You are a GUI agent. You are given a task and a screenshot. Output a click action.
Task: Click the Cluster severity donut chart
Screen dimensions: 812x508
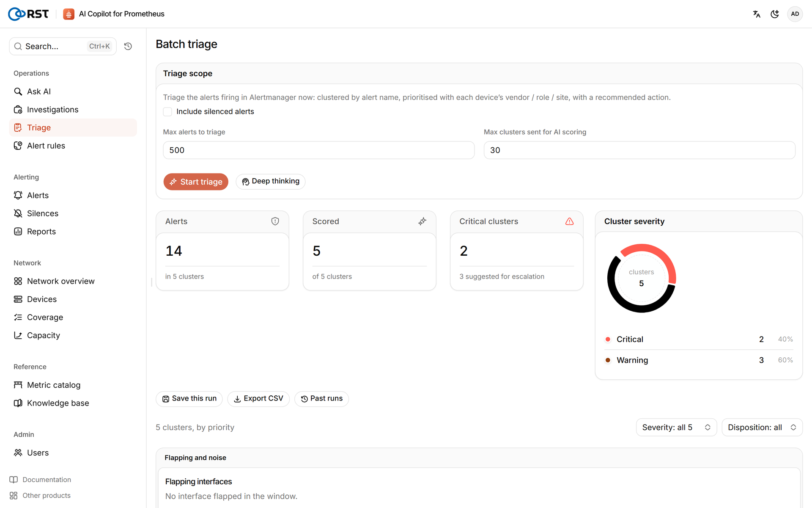[x=642, y=278]
